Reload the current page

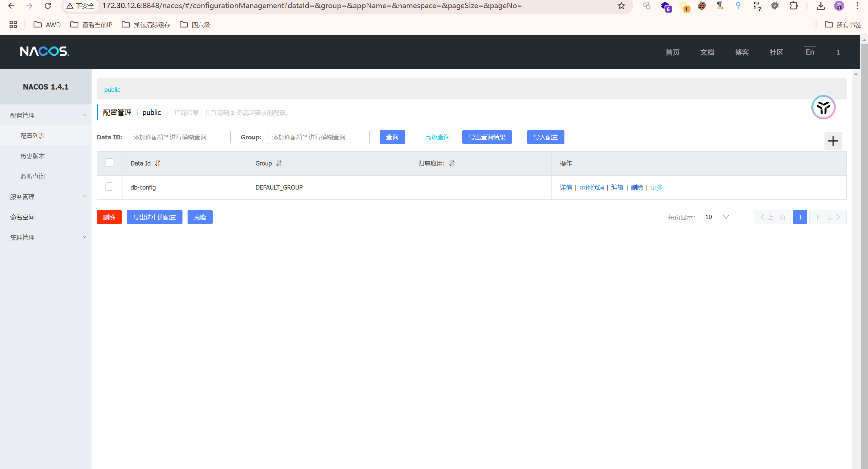[x=48, y=6]
